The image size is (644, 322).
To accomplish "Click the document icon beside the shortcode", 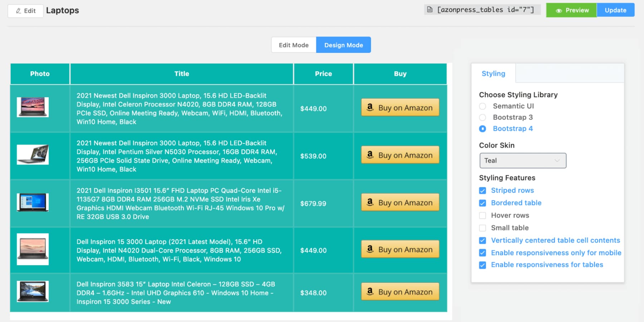I will (430, 10).
